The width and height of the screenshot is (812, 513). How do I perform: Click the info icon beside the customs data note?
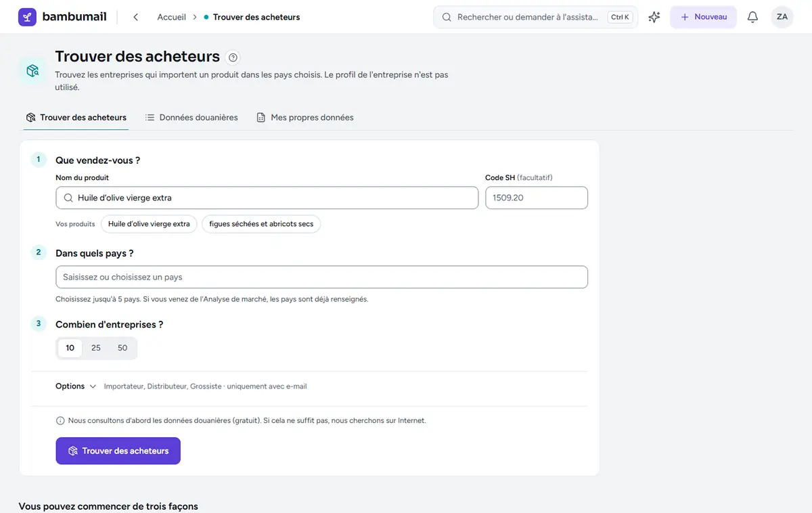[60, 420]
